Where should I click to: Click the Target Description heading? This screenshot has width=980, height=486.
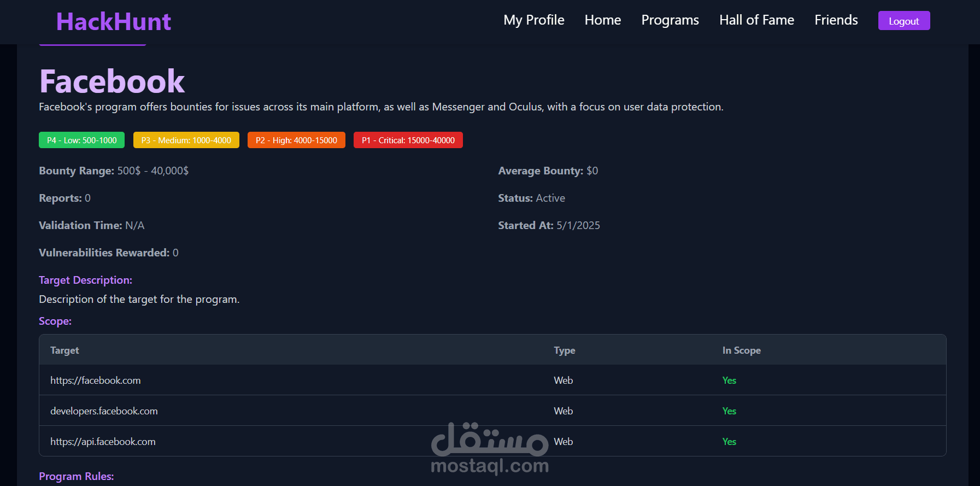point(86,280)
